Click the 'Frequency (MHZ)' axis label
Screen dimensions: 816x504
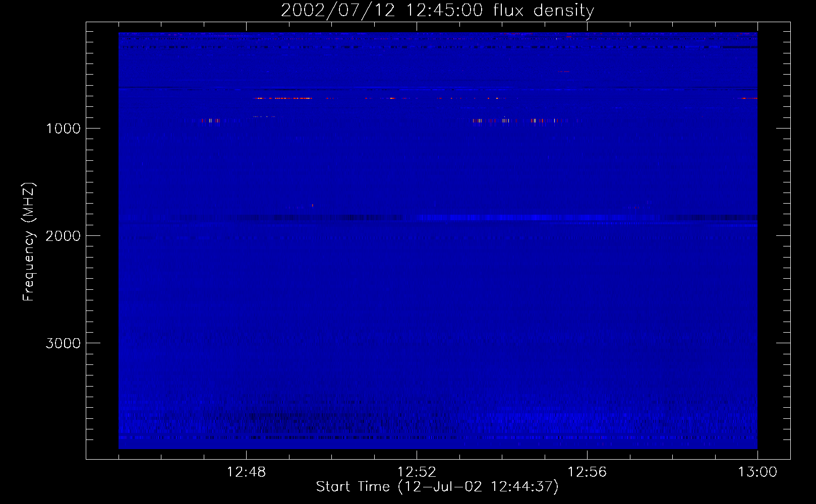pyautogui.click(x=29, y=242)
